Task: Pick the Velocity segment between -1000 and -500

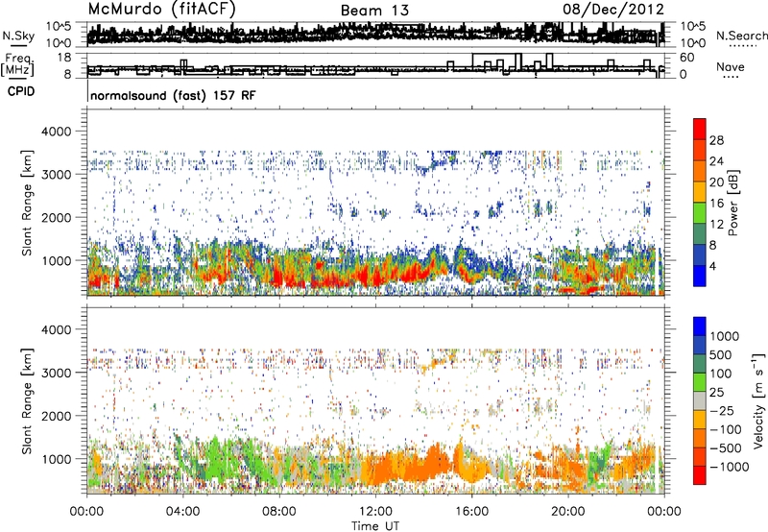Action: click(700, 457)
